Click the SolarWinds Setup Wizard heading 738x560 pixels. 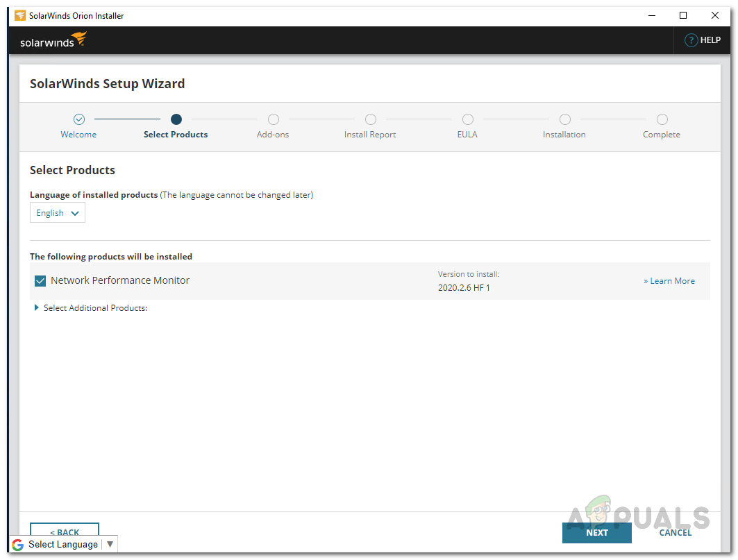click(108, 84)
